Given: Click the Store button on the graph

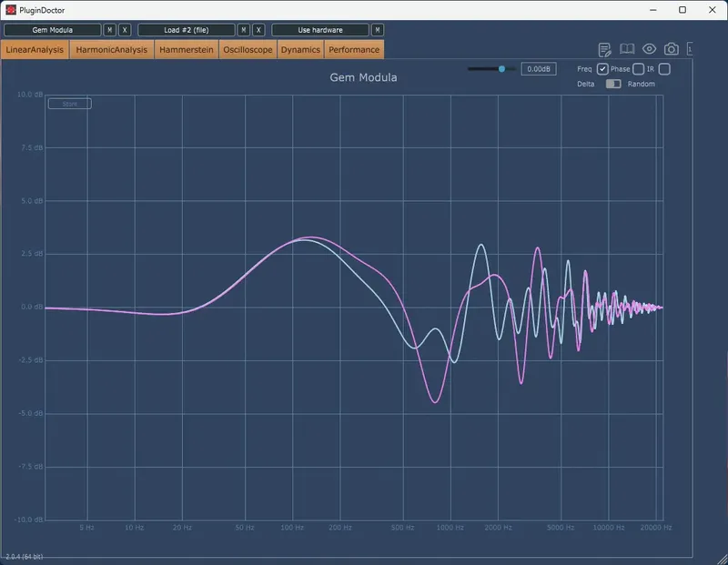Looking at the screenshot, I should pyautogui.click(x=68, y=103).
